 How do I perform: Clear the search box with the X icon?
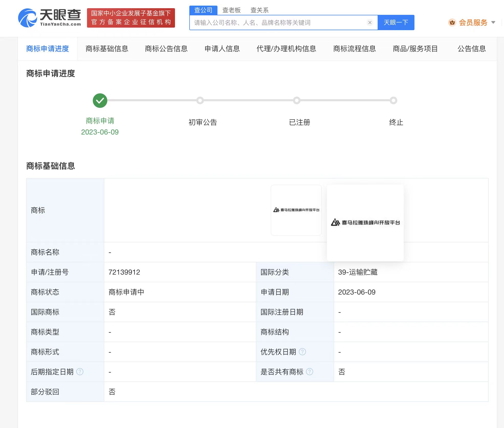click(370, 22)
